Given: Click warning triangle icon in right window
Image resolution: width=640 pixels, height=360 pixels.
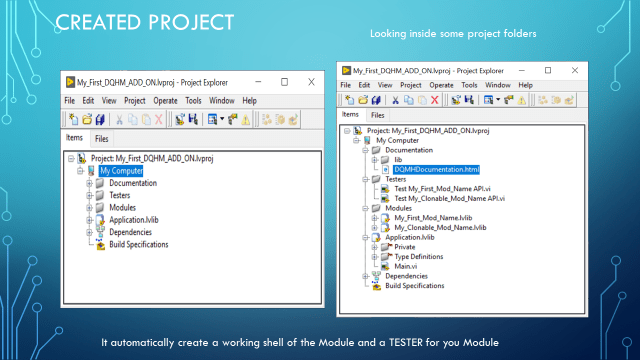Looking at the screenshot, I should coord(522,100).
